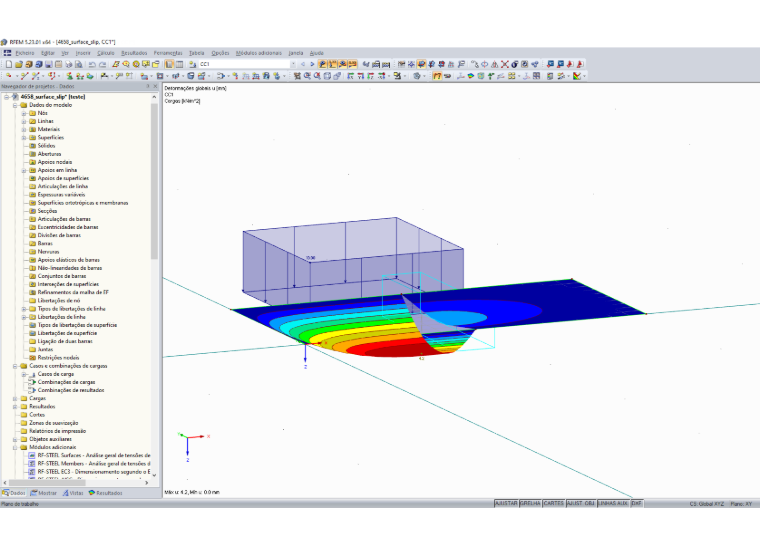
Task: Click the new line tool icon
Action: click(x=24, y=76)
